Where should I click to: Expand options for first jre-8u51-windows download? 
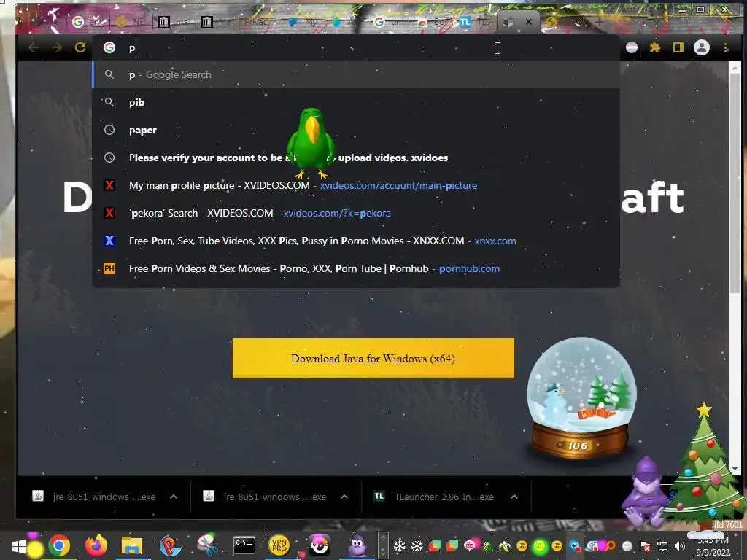[174, 497]
